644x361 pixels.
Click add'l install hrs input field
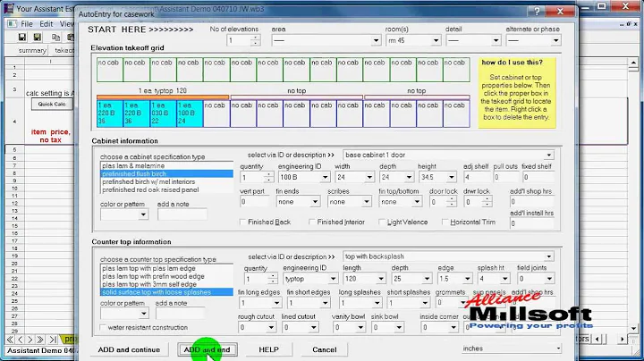click(x=531, y=223)
